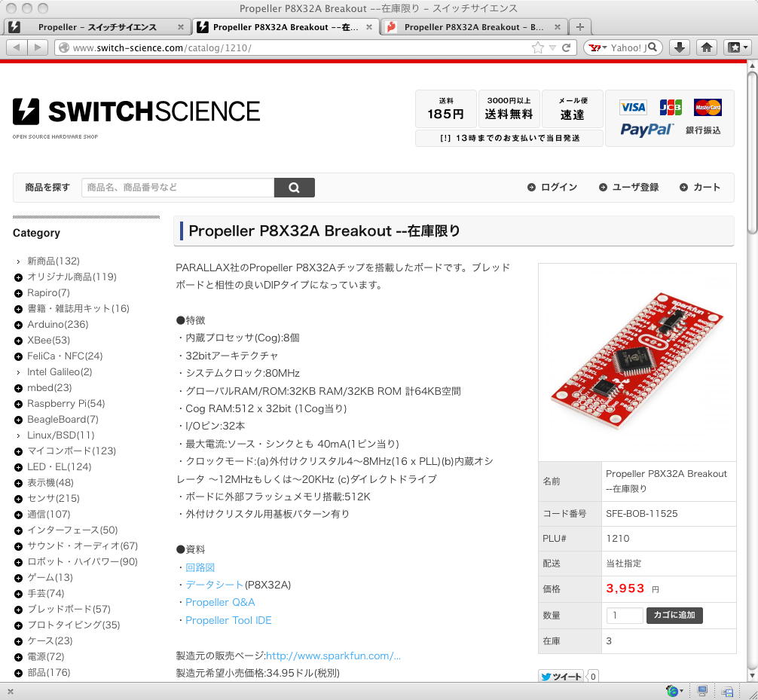Click the Switch Science logo
The image size is (758, 700).
click(136, 112)
